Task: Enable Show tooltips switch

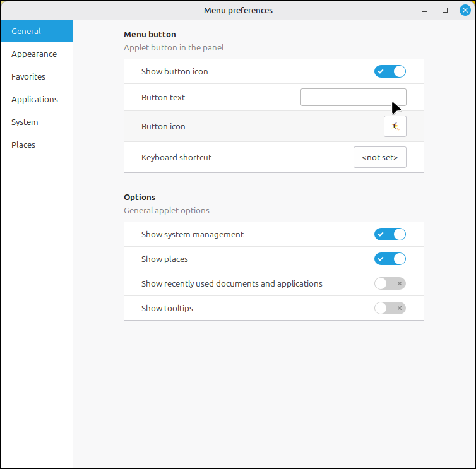Action: pyautogui.click(x=390, y=308)
